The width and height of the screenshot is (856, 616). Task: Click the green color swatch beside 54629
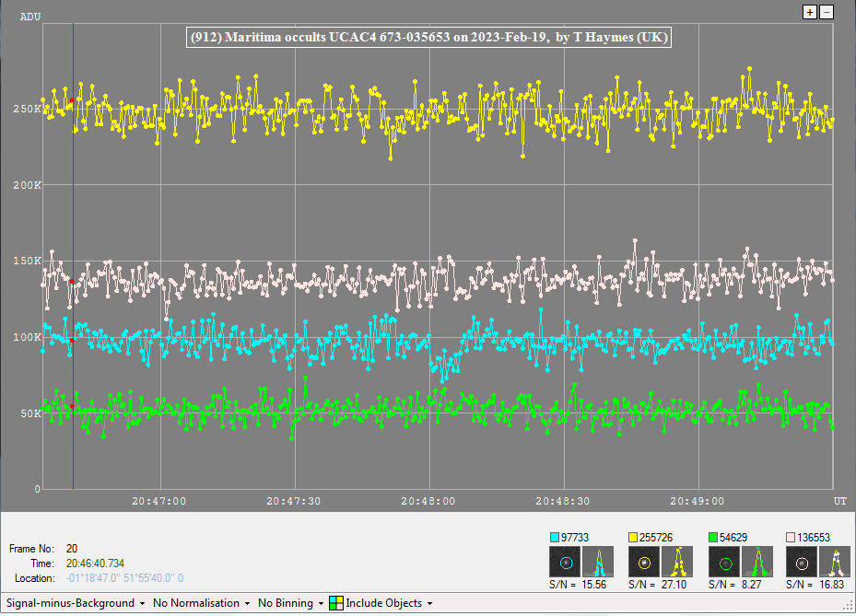click(x=714, y=536)
